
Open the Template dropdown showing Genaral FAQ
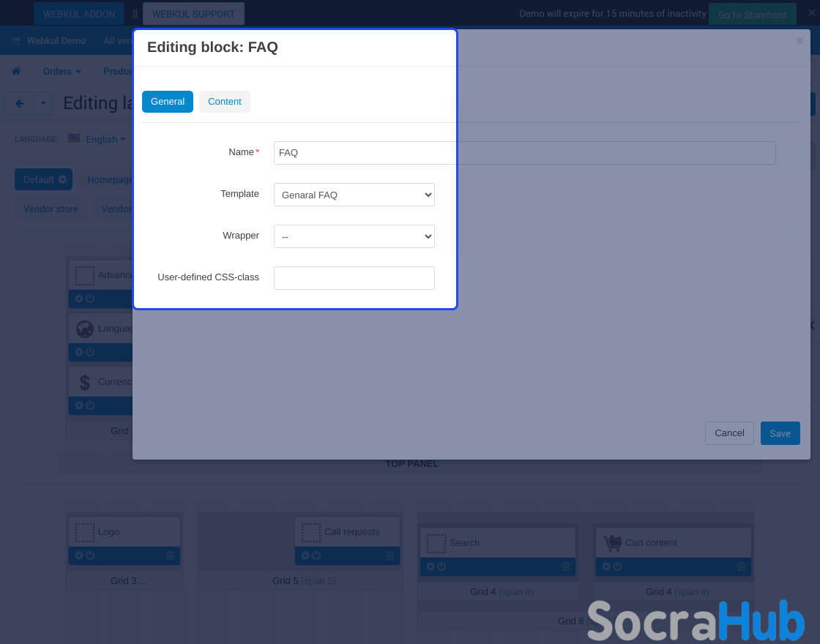[354, 195]
